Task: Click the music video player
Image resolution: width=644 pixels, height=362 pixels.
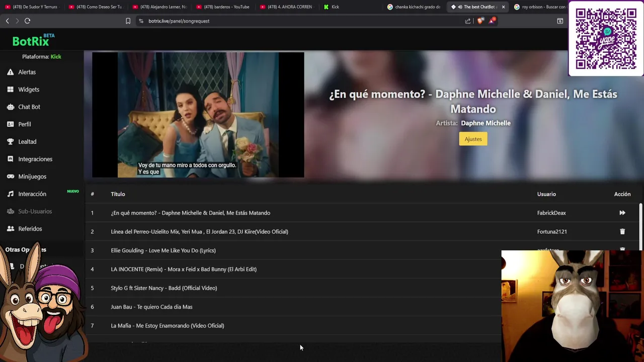Action: coord(198,115)
